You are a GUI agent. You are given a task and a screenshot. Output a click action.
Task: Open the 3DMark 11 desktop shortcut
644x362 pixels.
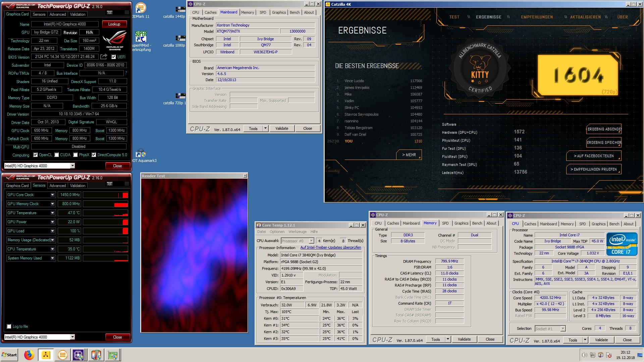click(141, 10)
